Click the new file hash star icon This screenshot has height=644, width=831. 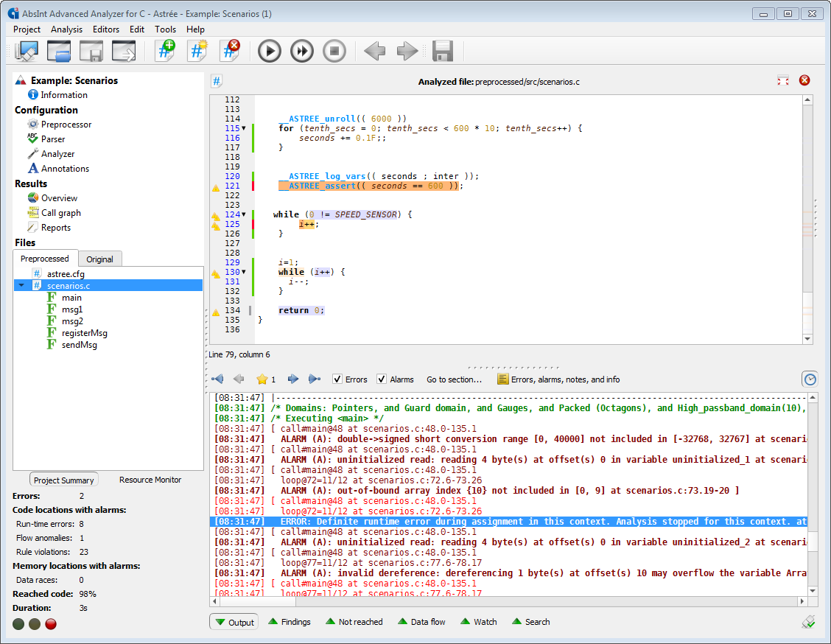coord(197,51)
